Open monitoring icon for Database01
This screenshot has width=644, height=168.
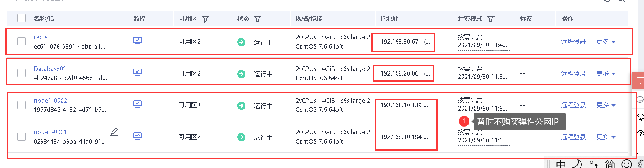point(138,72)
